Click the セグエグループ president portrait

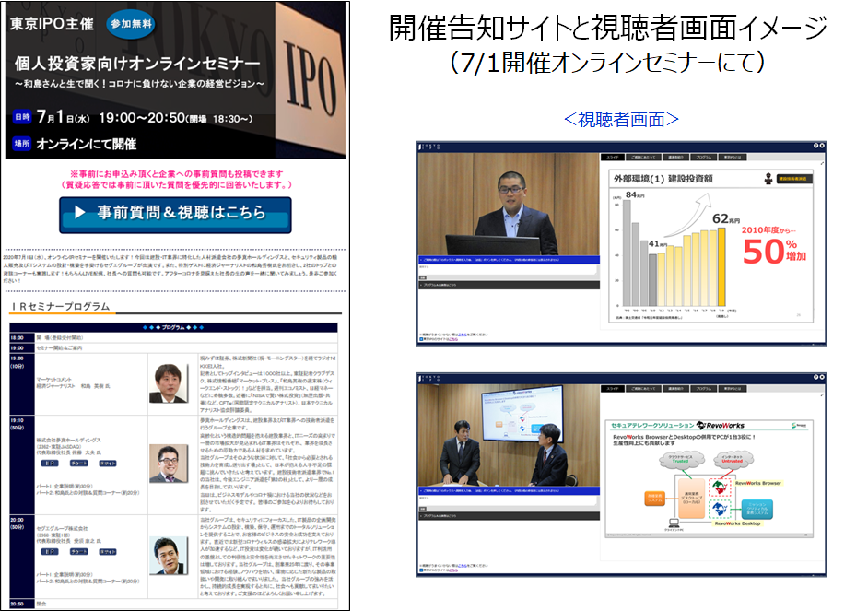[169, 555]
